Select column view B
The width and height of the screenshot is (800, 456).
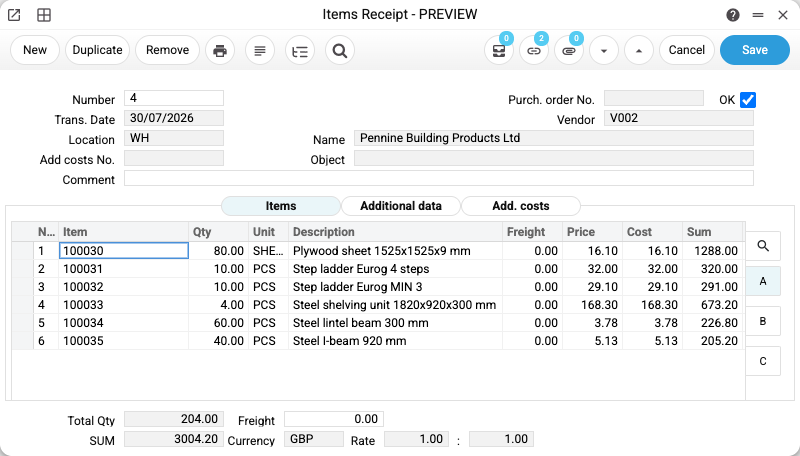(x=763, y=321)
